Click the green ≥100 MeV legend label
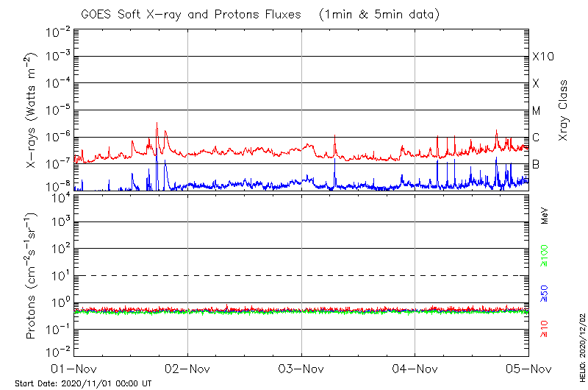 (545, 255)
